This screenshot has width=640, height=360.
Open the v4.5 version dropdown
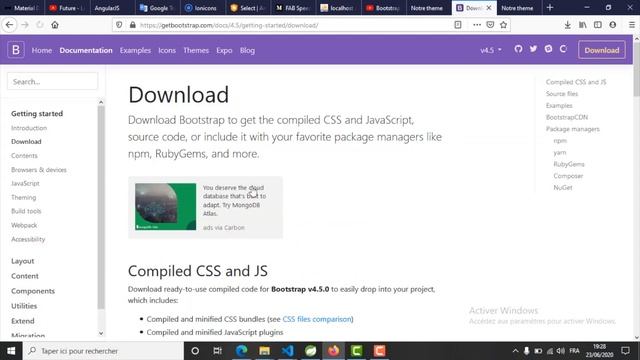click(x=491, y=50)
